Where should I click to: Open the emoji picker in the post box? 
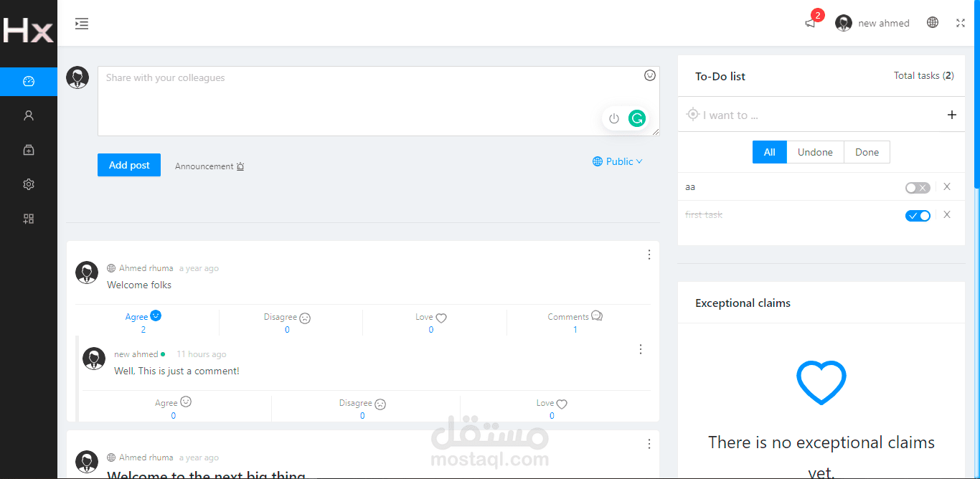coord(650,75)
